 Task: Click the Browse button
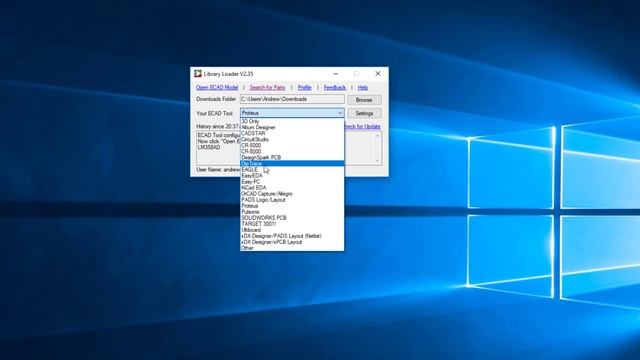click(x=364, y=100)
